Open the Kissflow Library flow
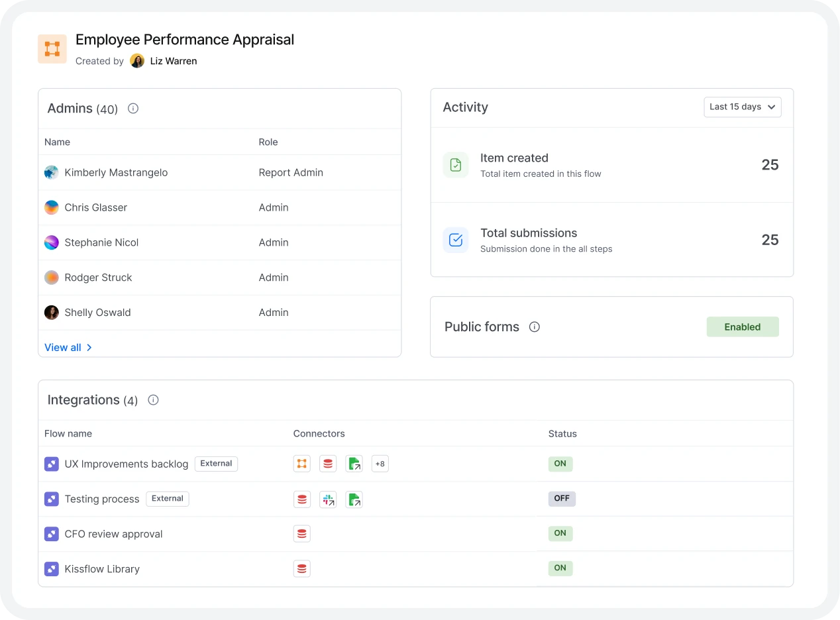This screenshot has width=840, height=620. point(102,569)
